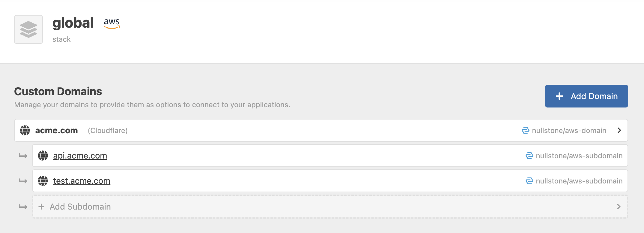Click the stack layers icon
This screenshot has height=233, width=644.
click(28, 29)
